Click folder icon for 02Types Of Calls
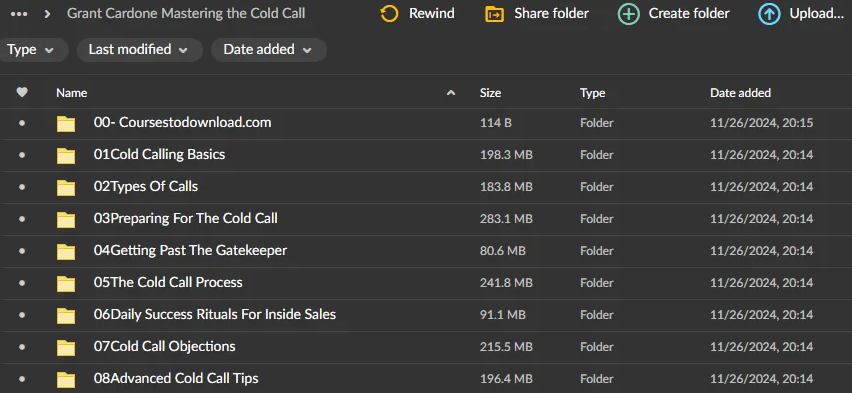This screenshot has width=852, height=393. (x=66, y=188)
